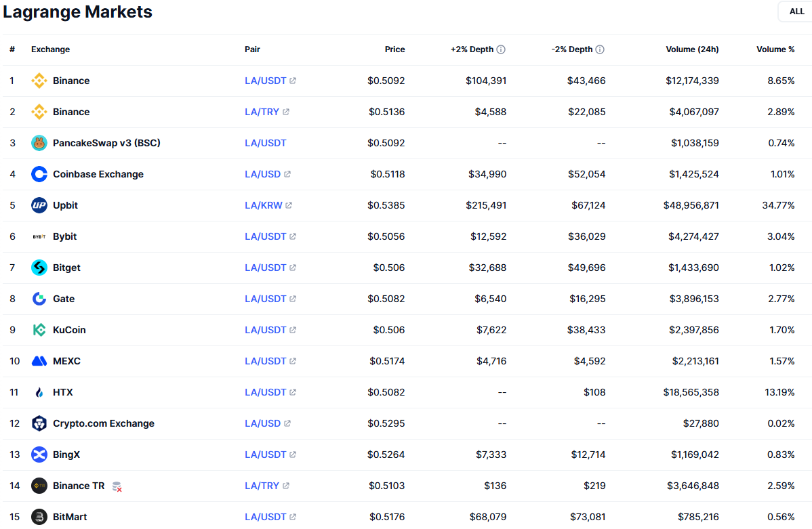This screenshot has width=812, height=529.
Task: Open the Upbit exchange name
Action: click(65, 205)
